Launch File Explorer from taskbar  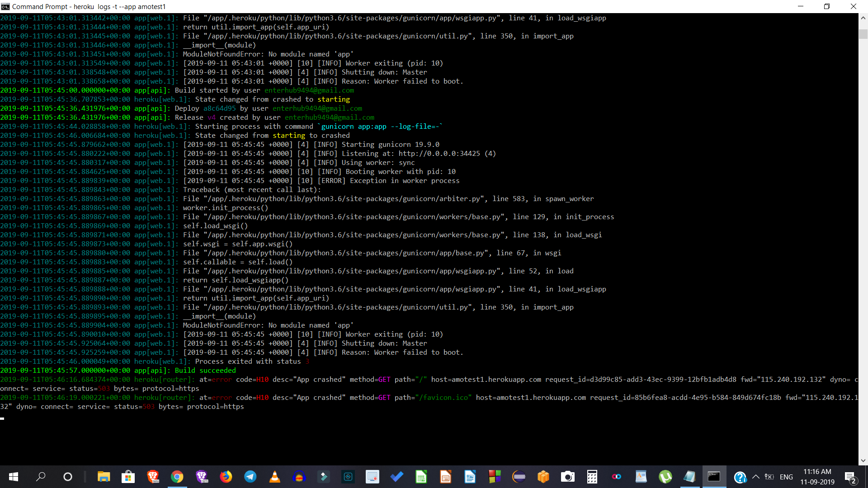104,477
